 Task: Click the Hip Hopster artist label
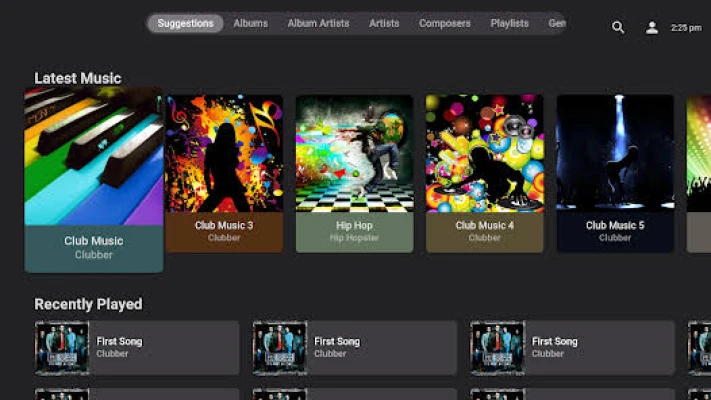pyautogui.click(x=354, y=238)
